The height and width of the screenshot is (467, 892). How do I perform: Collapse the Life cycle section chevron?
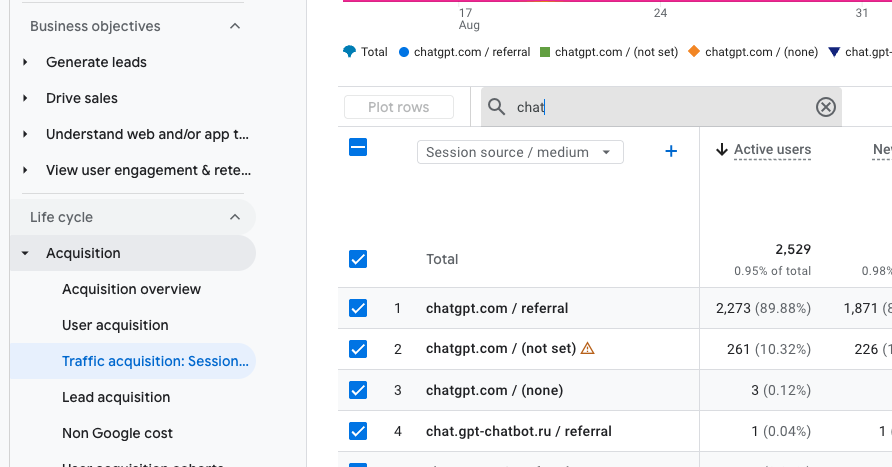(x=235, y=217)
